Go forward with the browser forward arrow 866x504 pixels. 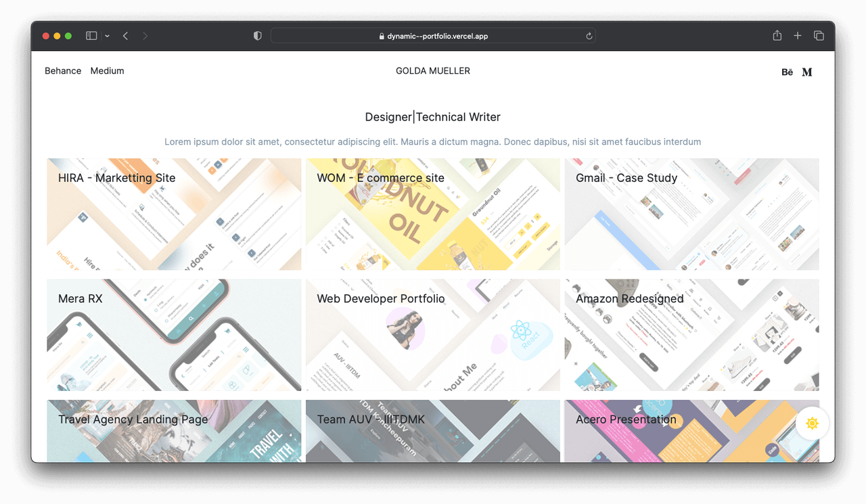[x=145, y=36]
